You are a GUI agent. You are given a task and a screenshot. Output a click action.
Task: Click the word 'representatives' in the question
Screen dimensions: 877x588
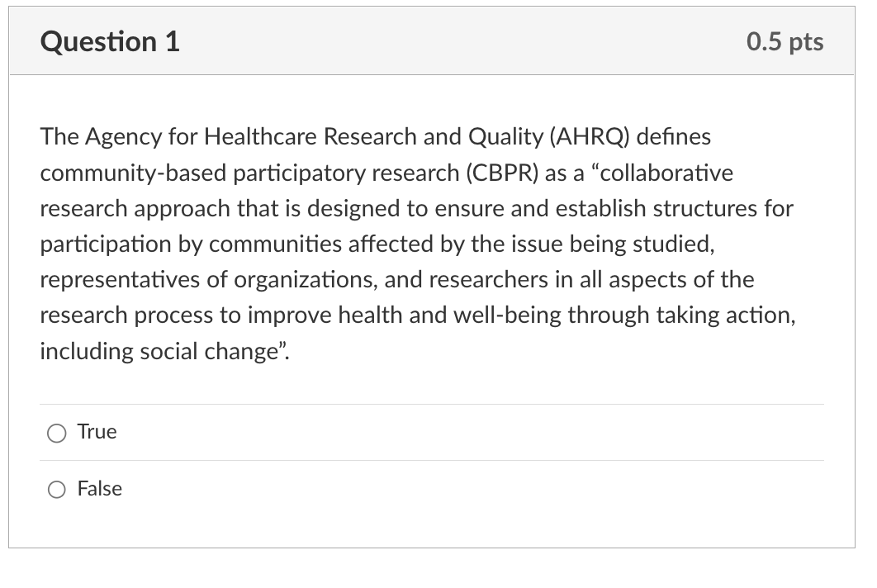point(120,280)
